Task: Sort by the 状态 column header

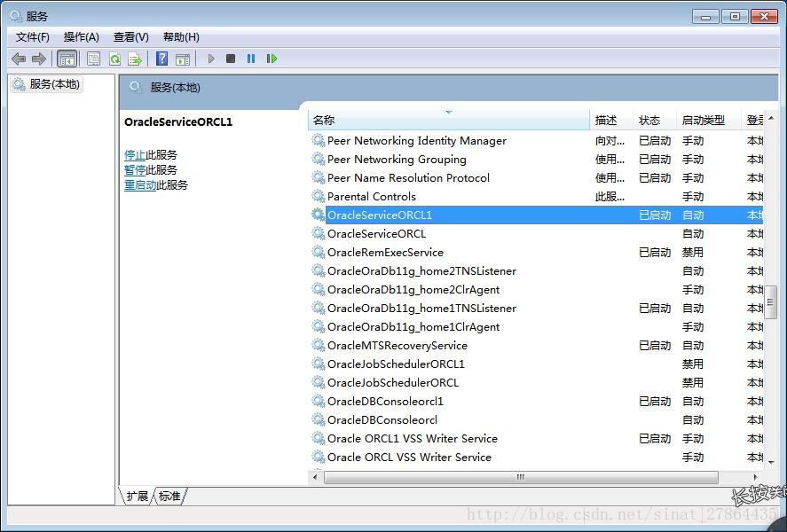Action: [x=655, y=121]
